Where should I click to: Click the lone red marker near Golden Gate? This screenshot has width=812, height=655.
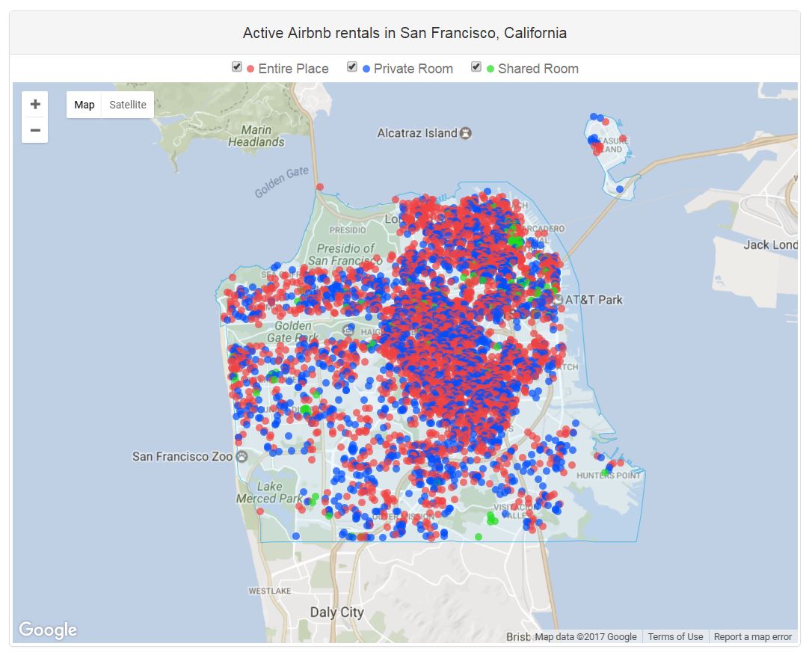click(x=320, y=187)
